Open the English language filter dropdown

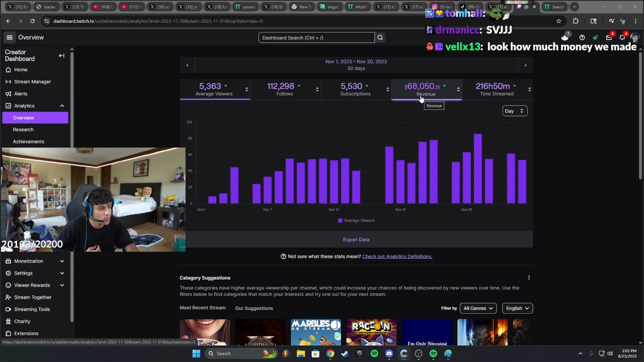(x=517, y=308)
